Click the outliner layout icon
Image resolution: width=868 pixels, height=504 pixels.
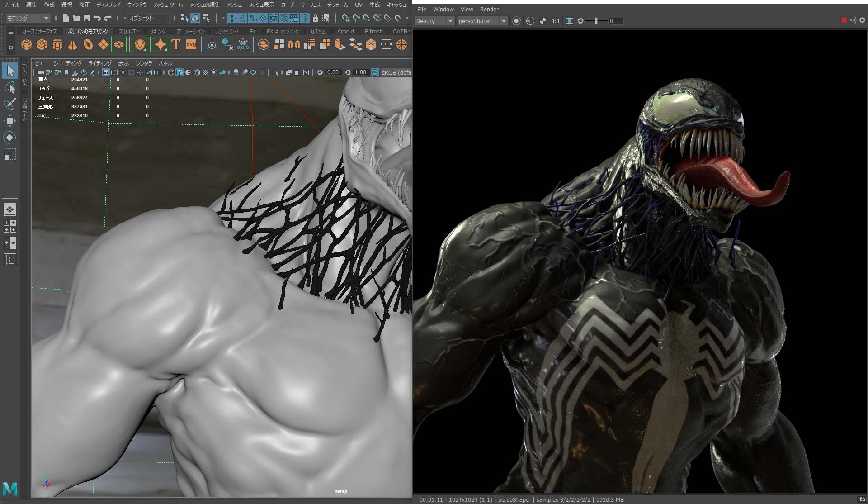[10, 260]
